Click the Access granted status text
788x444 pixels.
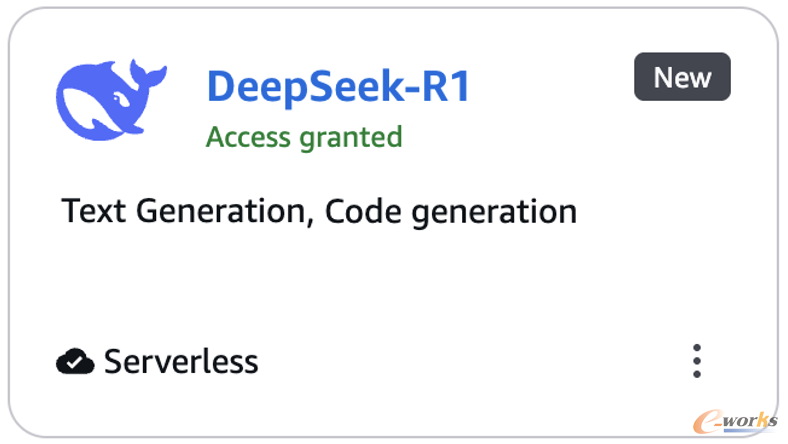[x=304, y=137]
